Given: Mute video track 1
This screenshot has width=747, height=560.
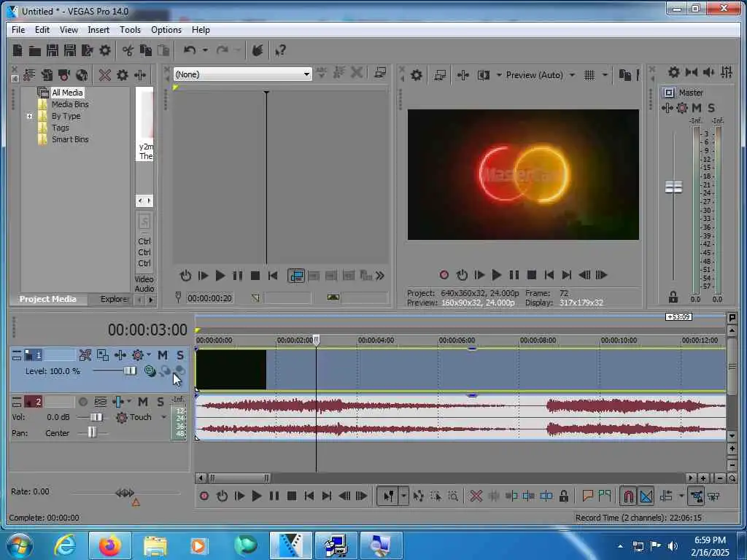Looking at the screenshot, I should pyautogui.click(x=163, y=355).
